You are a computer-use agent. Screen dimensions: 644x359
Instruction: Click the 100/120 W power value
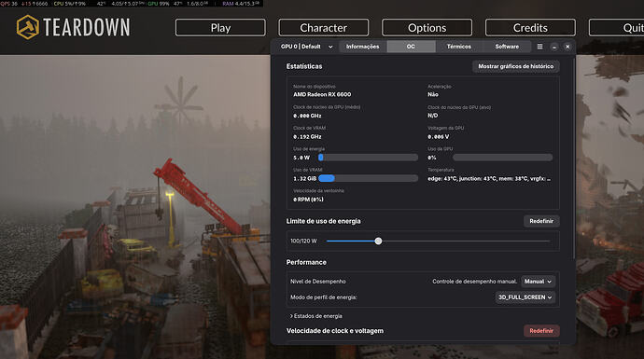[303, 242]
